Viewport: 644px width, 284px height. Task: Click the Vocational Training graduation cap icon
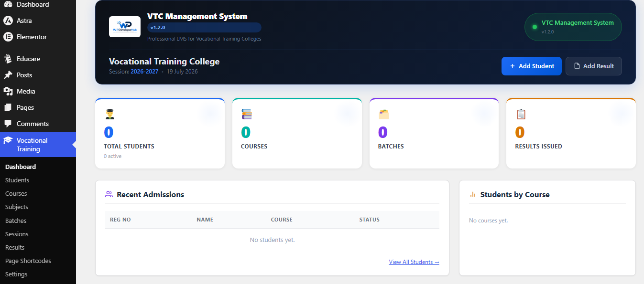click(x=8, y=140)
